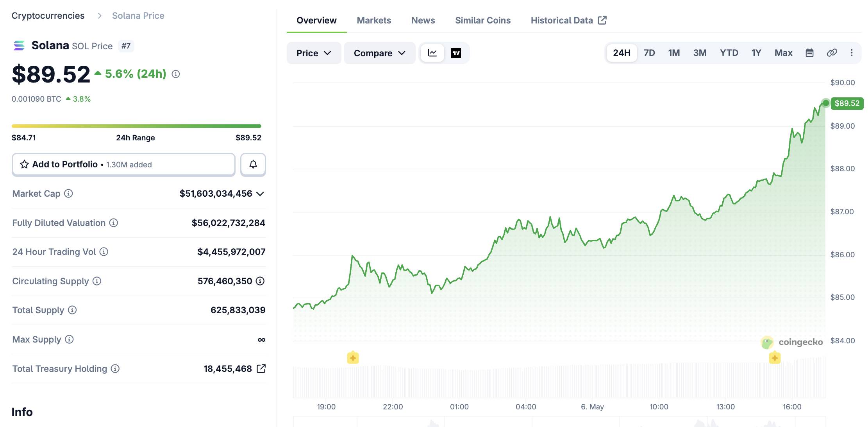Image resolution: width=868 pixels, height=427 pixels.
Task: Click the $4,455,972,007 trading volume value
Action: pyautogui.click(x=231, y=252)
